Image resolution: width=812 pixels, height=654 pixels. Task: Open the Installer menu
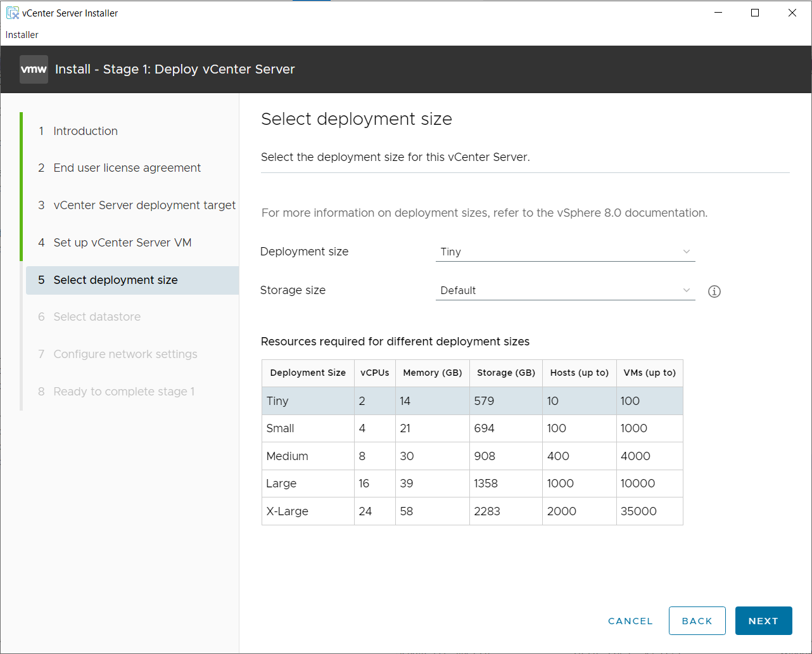pyautogui.click(x=22, y=35)
